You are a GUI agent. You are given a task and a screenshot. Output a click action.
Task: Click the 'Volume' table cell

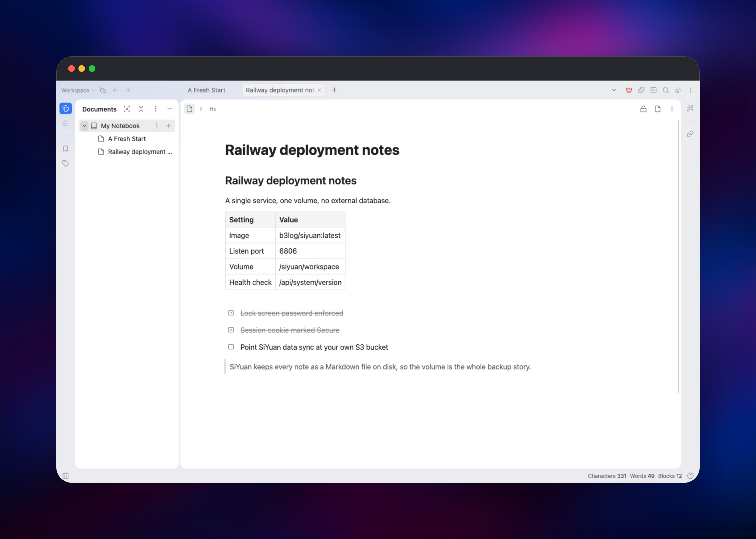(x=250, y=267)
